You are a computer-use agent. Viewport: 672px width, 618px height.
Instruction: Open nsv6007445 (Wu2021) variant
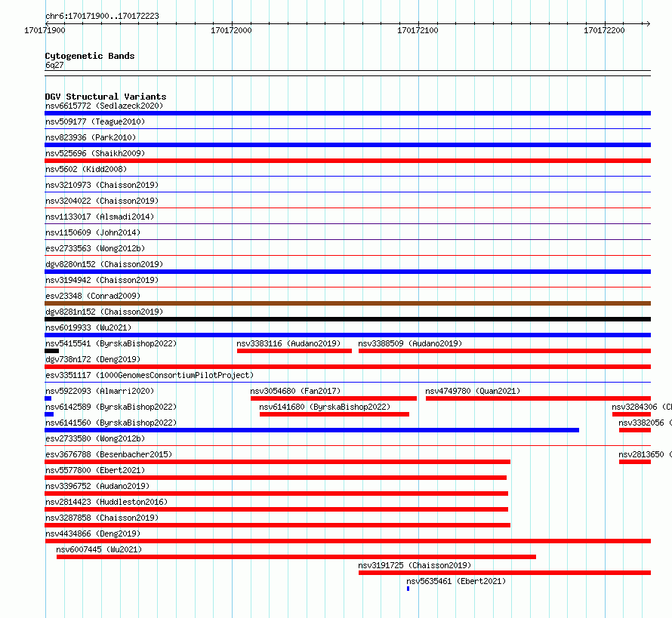coord(99,549)
